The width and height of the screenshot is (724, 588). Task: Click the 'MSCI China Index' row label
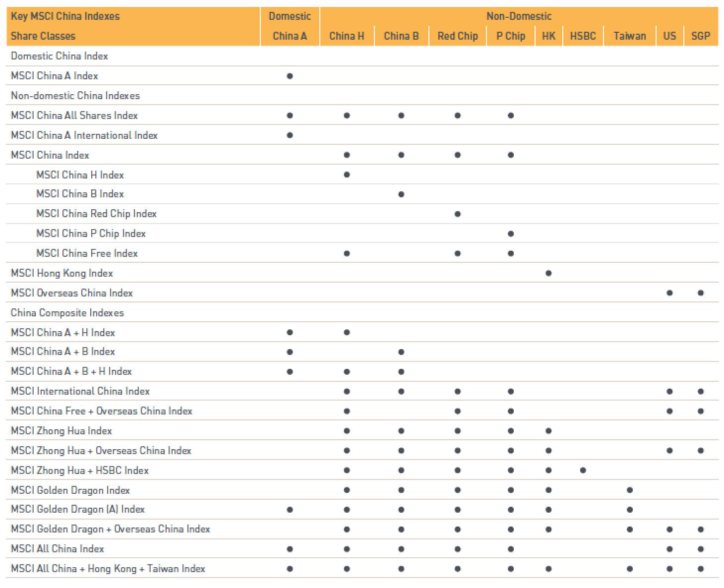[x=50, y=155]
